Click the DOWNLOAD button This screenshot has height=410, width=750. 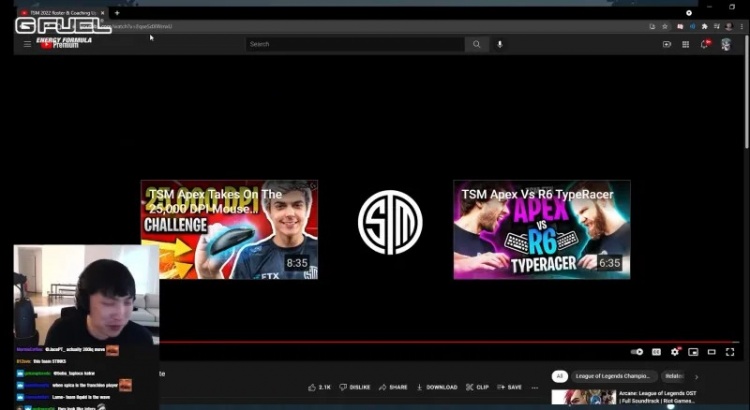[x=437, y=388]
